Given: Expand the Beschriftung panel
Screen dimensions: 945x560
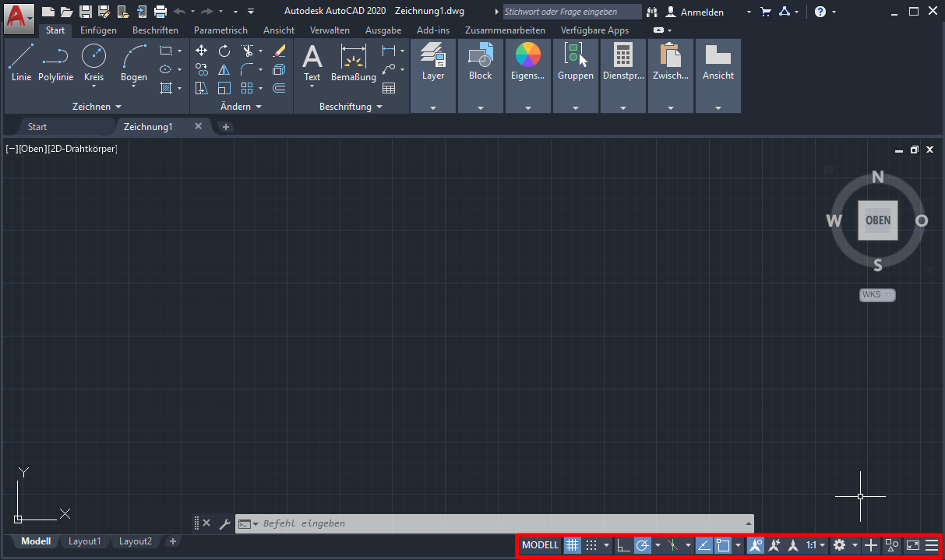Looking at the screenshot, I should click(351, 107).
